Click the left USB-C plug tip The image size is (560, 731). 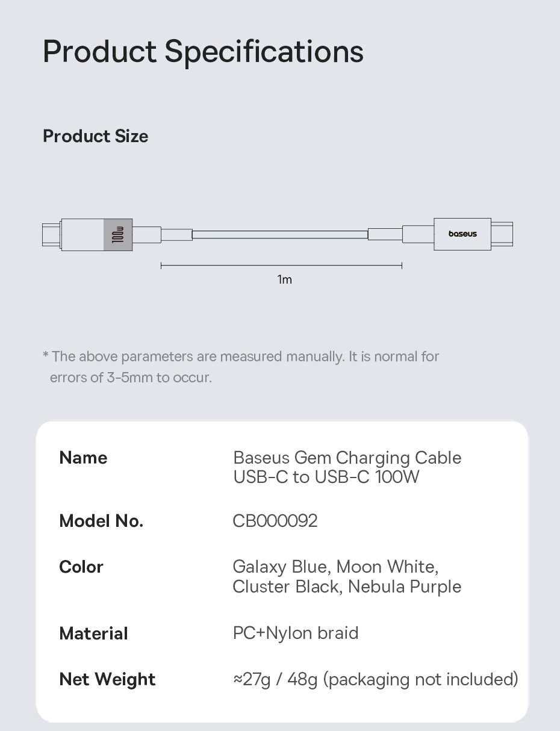[x=51, y=235]
